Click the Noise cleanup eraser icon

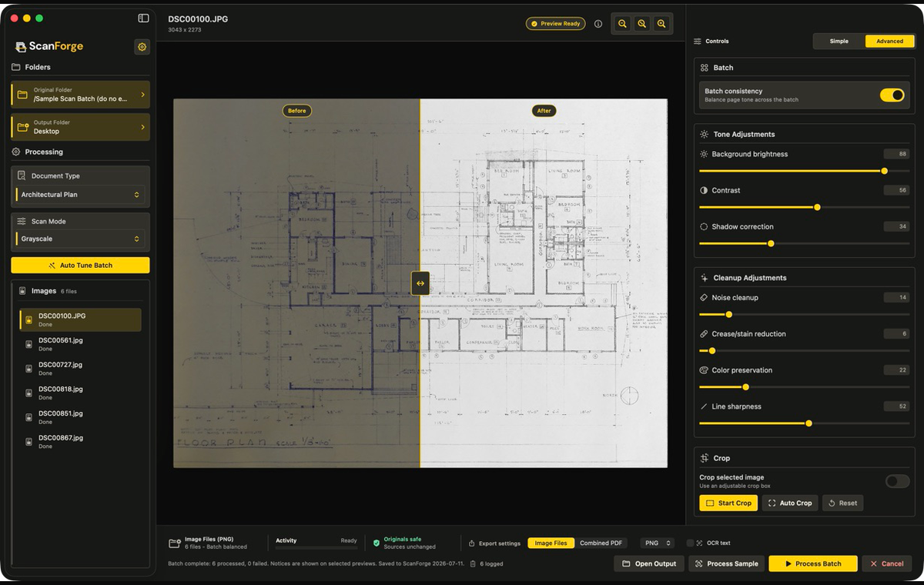[x=704, y=297]
